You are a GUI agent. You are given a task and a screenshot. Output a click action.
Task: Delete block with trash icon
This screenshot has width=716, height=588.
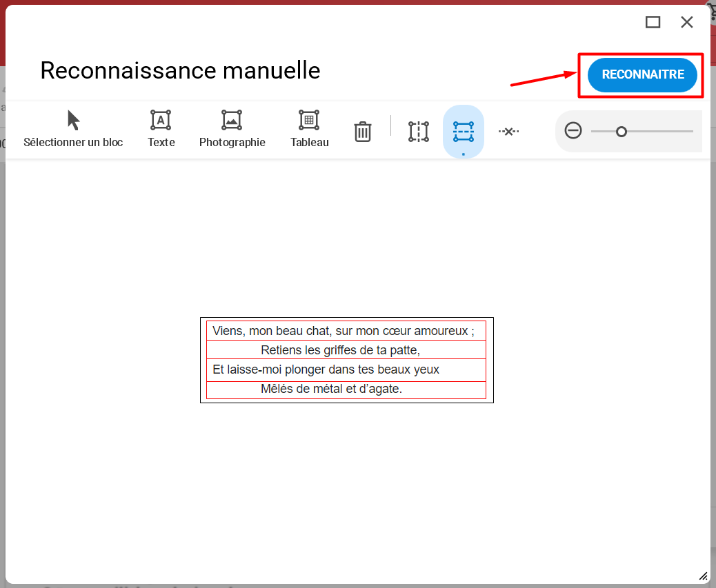pyautogui.click(x=363, y=132)
